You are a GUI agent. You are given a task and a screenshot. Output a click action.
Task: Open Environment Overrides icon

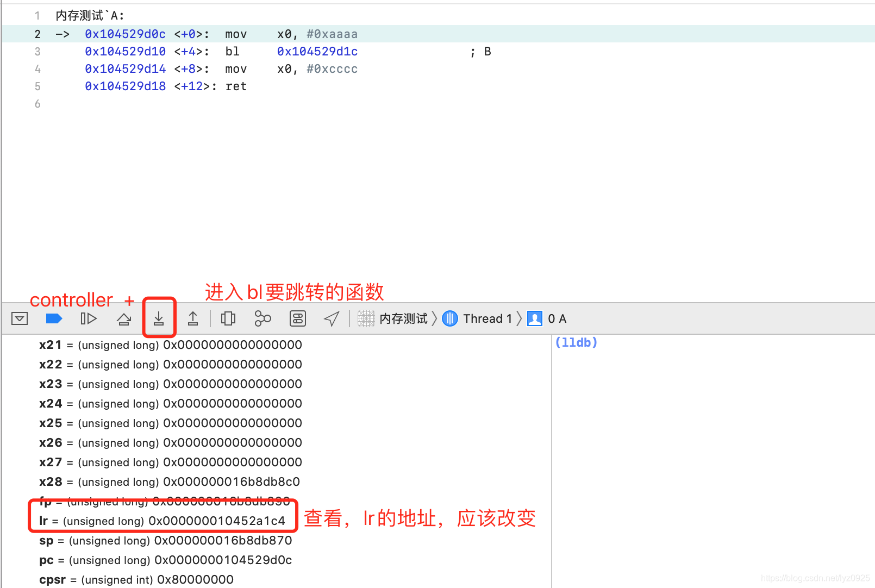tap(298, 318)
